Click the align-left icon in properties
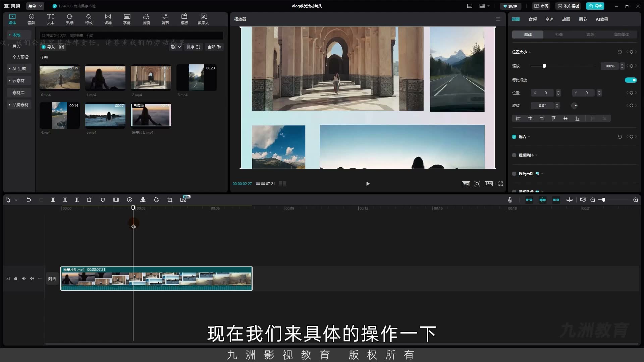Image resolution: width=644 pixels, height=362 pixels. (x=518, y=118)
